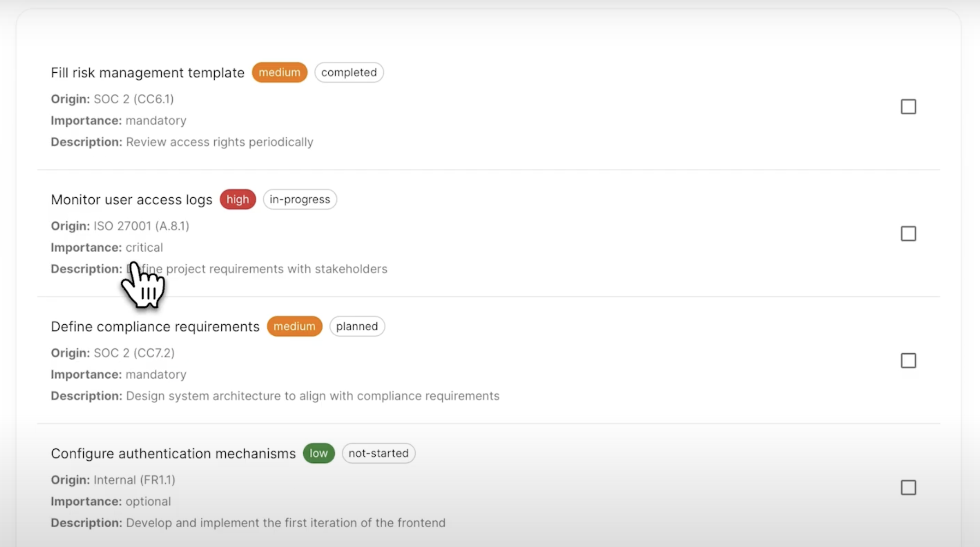This screenshot has height=547, width=980.
Task: Tick the checkbox for Configure authentication mechanisms
Action: [908, 487]
